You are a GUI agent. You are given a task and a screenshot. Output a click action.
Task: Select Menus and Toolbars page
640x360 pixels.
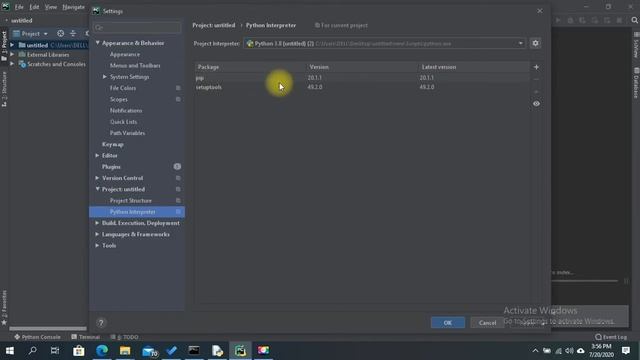pyautogui.click(x=135, y=66)
